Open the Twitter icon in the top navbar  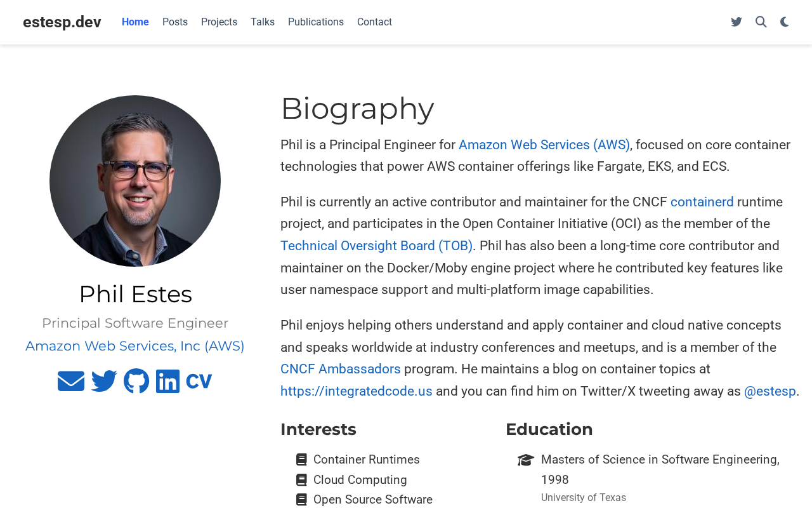(x=737, y=22)
